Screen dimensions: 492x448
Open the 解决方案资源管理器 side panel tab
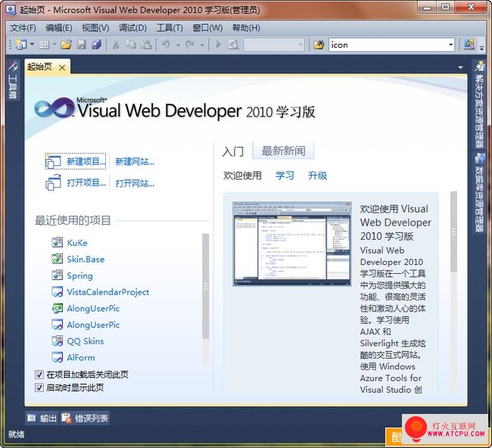(479, 104)
